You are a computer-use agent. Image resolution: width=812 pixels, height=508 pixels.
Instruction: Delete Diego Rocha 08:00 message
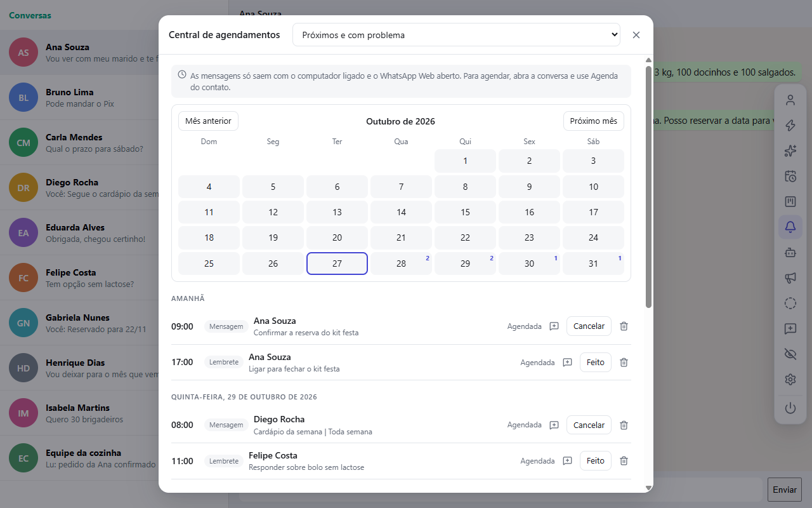tap(624, 425)
